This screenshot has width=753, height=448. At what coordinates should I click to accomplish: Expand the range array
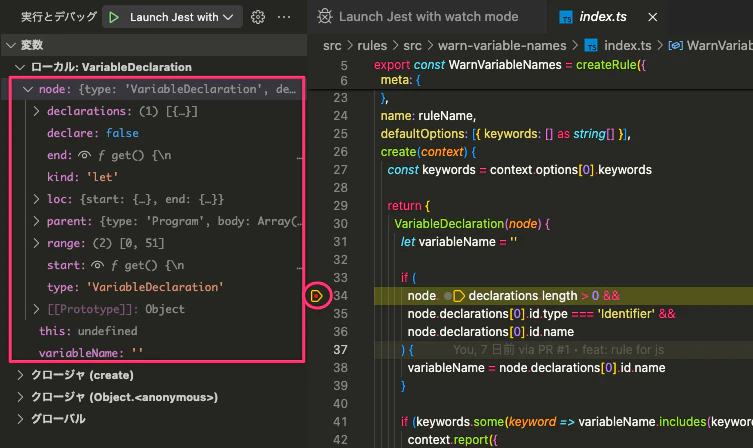pos(36,243)
